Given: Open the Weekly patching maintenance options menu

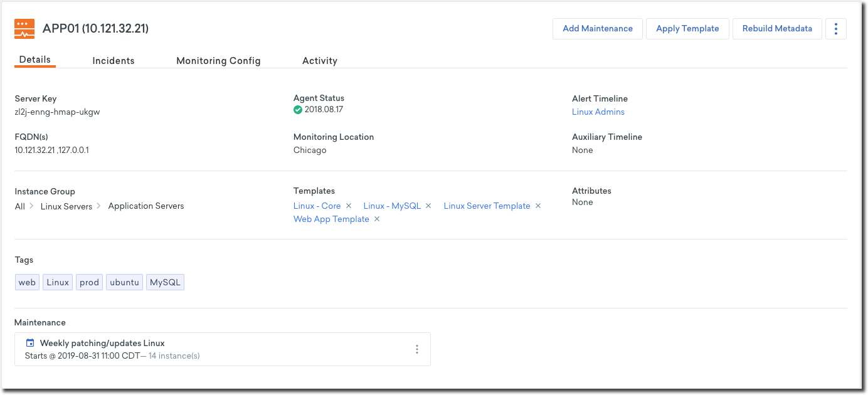Looking at the screenshot, I should pos(417,349).
